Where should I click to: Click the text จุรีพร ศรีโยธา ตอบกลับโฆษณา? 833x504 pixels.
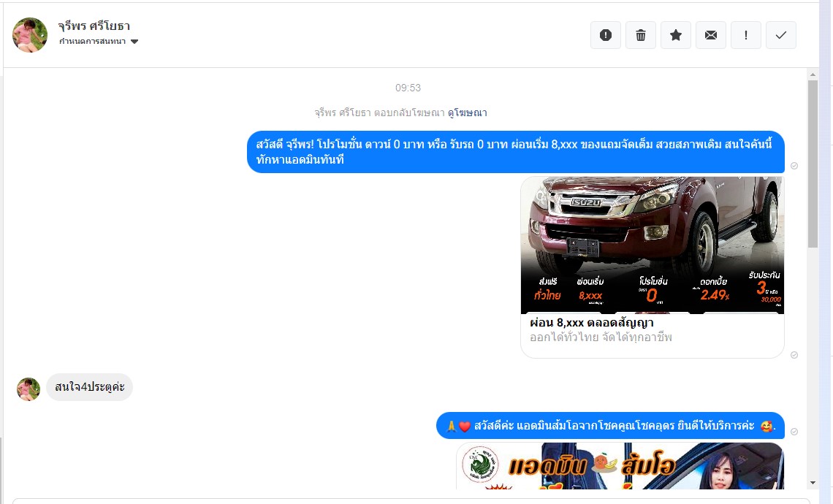pyautogui.click(x=379, y=112)
